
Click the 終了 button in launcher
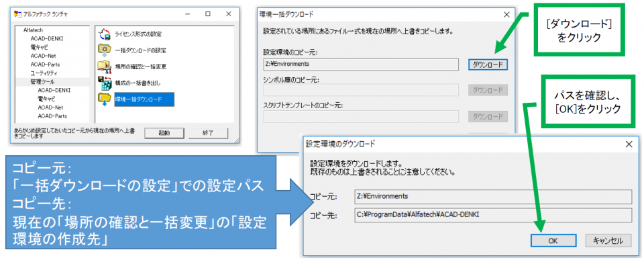click(208, 133)
